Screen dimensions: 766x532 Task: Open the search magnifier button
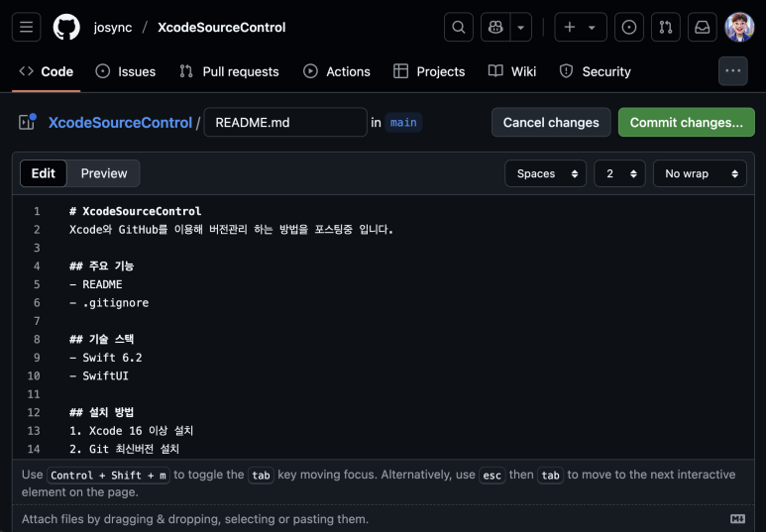pyautogui.click(x=458, y=27)
